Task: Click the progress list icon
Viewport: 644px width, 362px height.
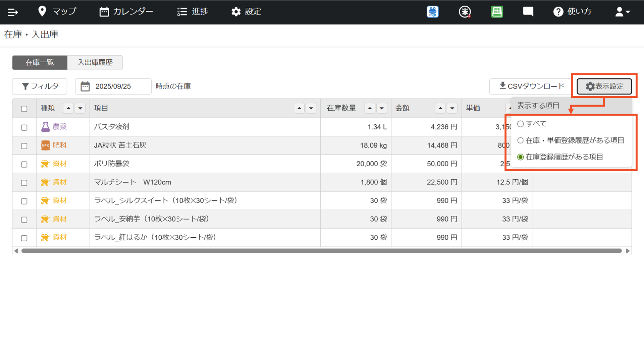Action: coord(182,12)
